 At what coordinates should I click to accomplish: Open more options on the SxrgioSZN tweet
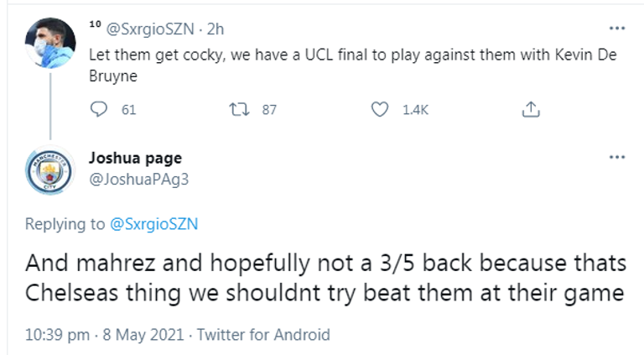click(x=617, y=28)
